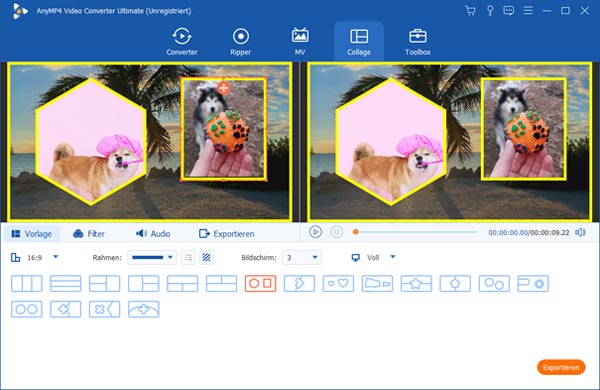This screenshot has width=600, height=390.
Task: Switch to the Filter tab
Action: [88, 234]
